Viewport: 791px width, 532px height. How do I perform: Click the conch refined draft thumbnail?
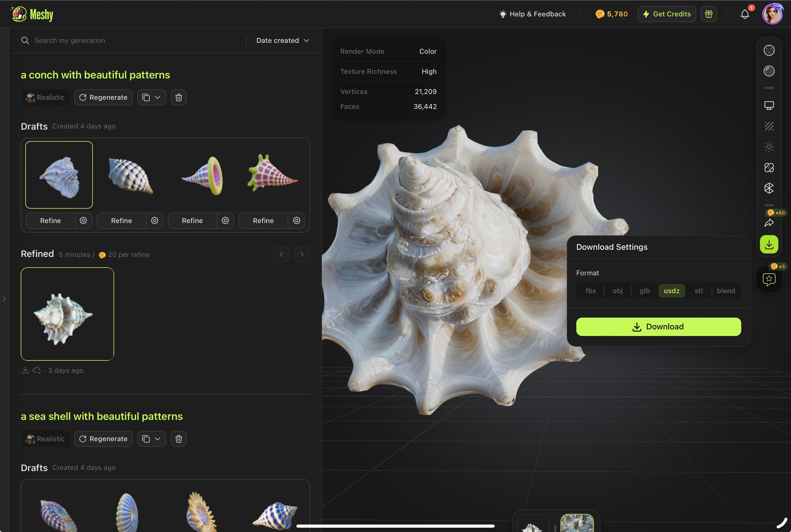click(66, 314)
